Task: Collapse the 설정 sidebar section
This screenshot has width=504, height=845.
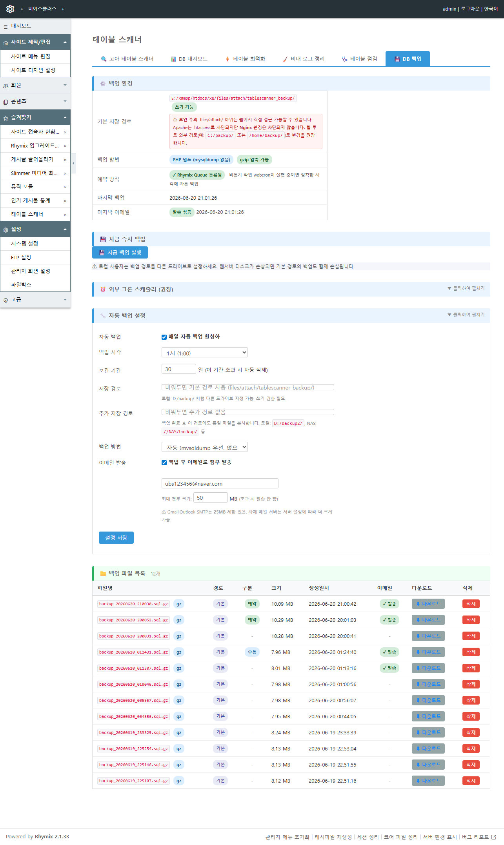Action: point(35,229)
